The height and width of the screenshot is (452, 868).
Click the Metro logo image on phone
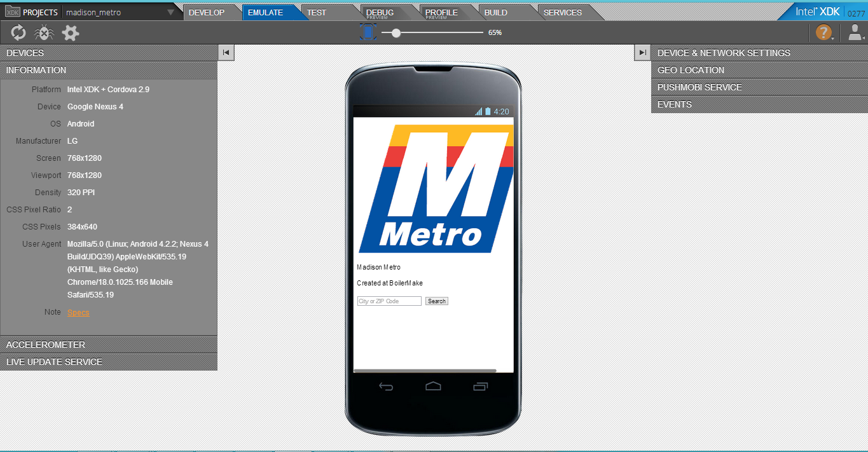[x=436, y=189]
